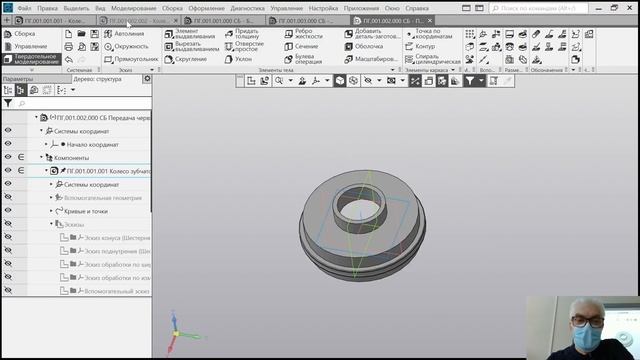Open the Сборка menu
Image resolution: width=640 pixels, height=360 pixels.
[x=172, y=8]
